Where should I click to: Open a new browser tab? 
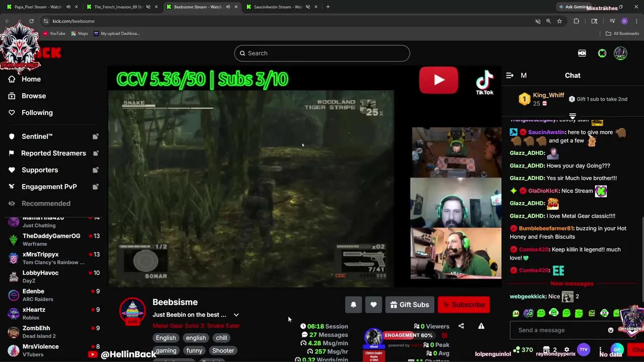[x=328, y=7]
